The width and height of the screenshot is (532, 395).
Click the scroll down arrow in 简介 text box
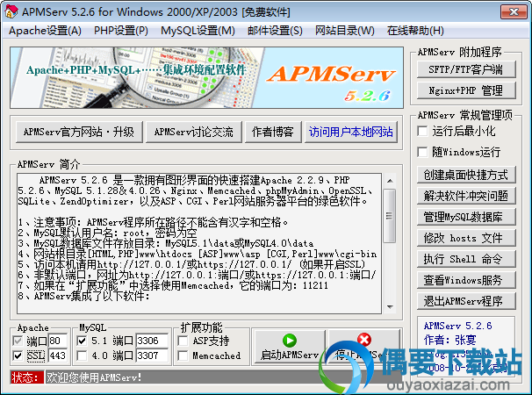390,306
